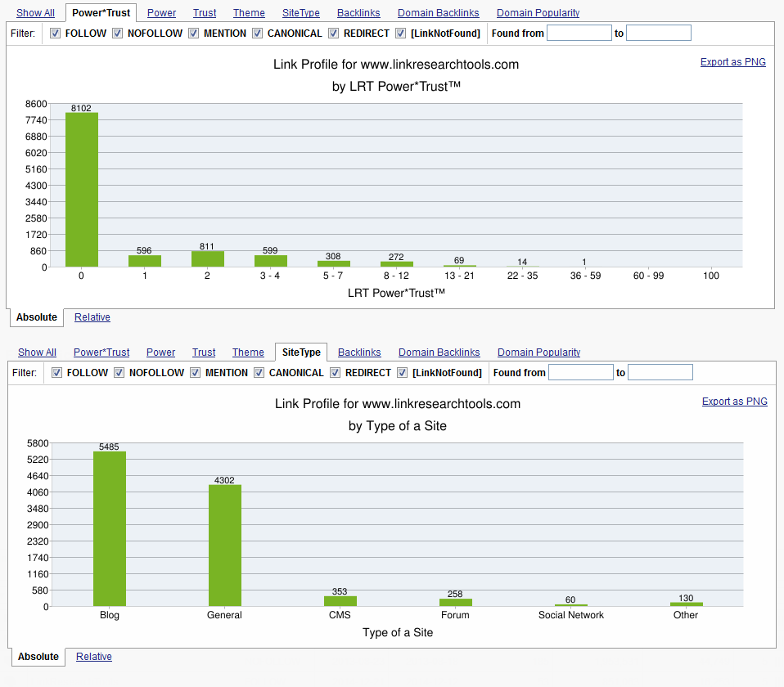Toggle NOFOLLOW filter in SiteType panel
Image resolution: width=784 pixels, height=687 pixels.
[119, 373]
